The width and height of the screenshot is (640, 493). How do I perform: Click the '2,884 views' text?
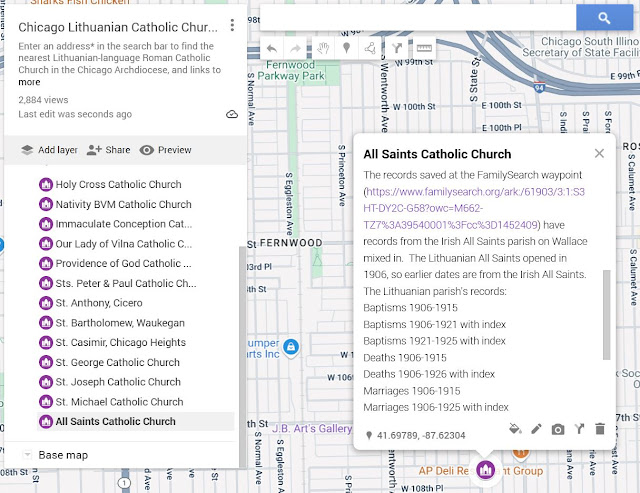(43, 100)
